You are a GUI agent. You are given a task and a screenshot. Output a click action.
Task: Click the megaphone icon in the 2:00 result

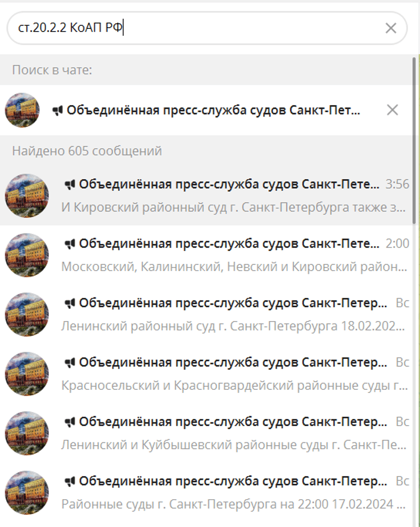(x=70, y=244)
